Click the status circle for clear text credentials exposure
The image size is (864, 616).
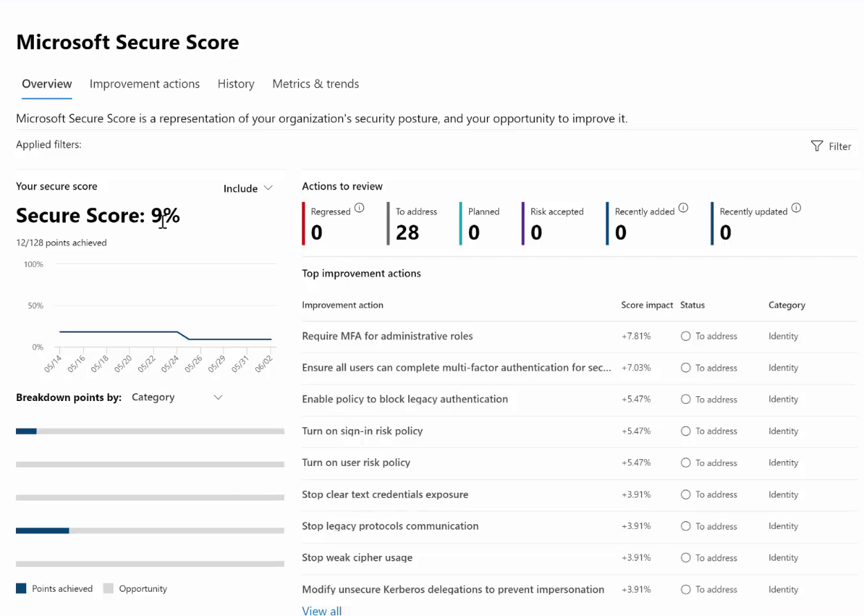coord(686,495)
